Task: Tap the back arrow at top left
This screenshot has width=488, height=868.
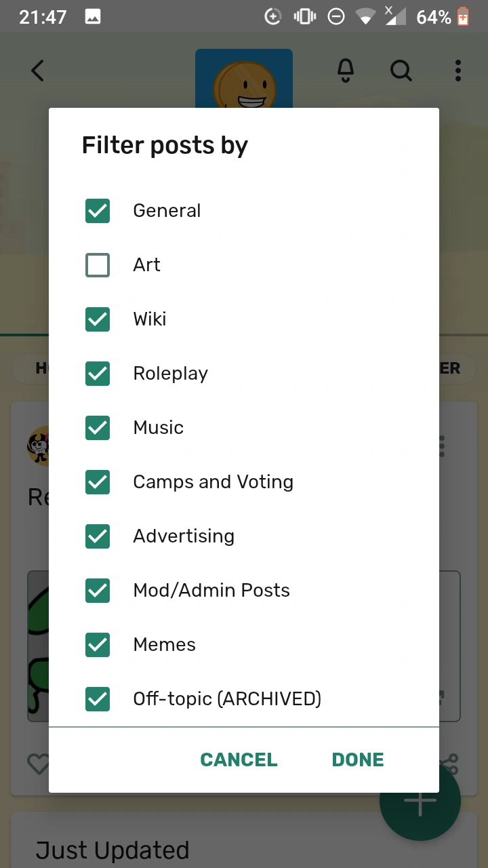Action: tap(37, 70)
